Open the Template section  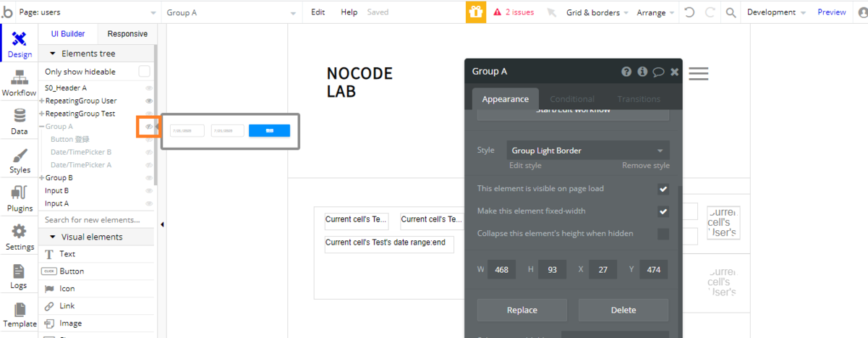[20, 314]
